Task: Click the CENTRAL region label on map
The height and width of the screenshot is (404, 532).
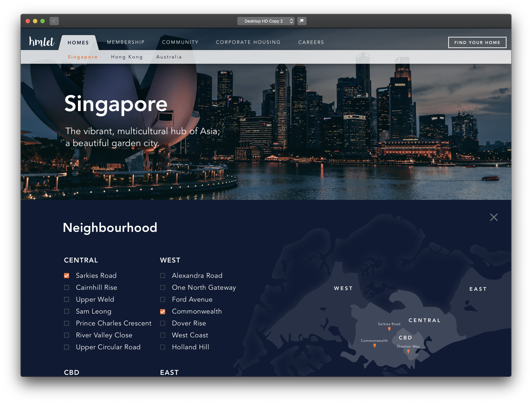Action: [424, 320]
